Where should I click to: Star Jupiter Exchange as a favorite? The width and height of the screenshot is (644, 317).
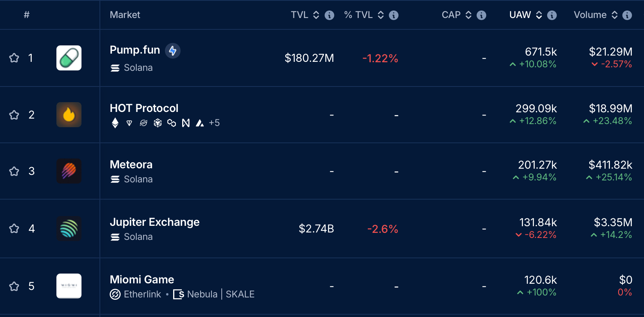point(14,229)
